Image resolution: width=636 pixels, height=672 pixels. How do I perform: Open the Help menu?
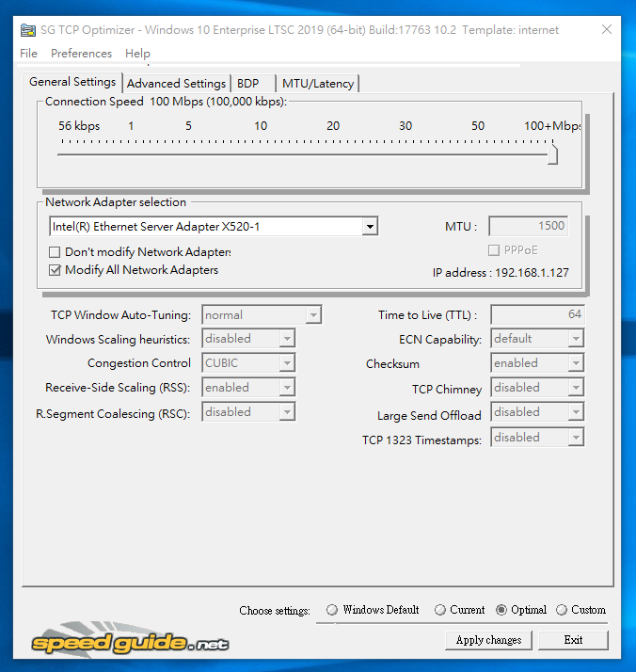(137, 54)
